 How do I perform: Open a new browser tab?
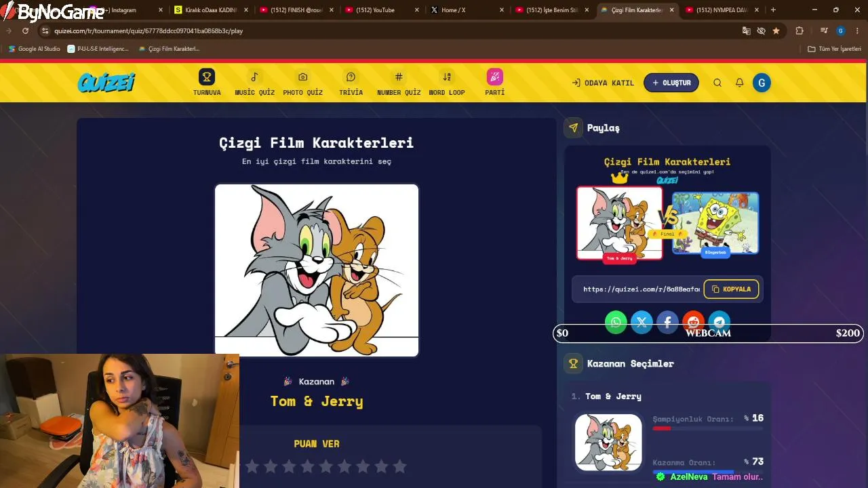click(773, 10)
